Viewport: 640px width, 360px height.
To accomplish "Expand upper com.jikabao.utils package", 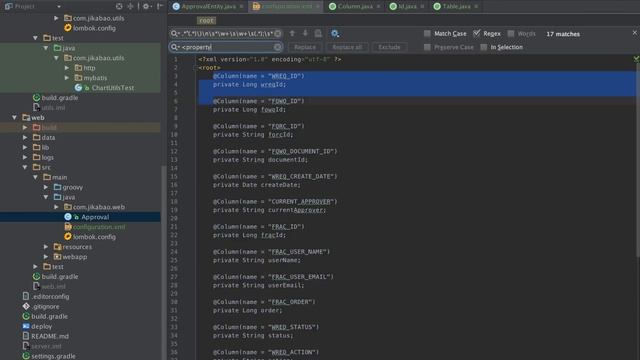I will click(56, 18).
